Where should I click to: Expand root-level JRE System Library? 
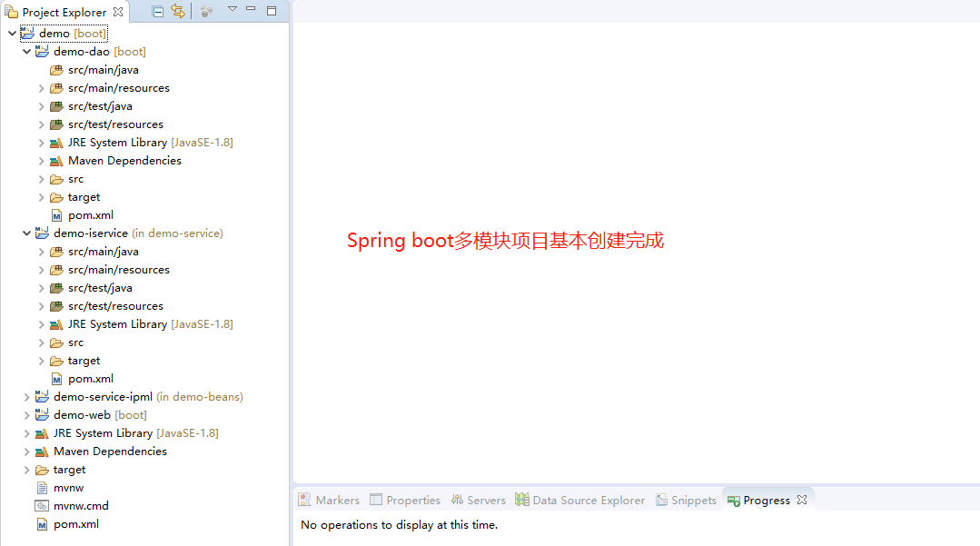click(x=26, y=432)
